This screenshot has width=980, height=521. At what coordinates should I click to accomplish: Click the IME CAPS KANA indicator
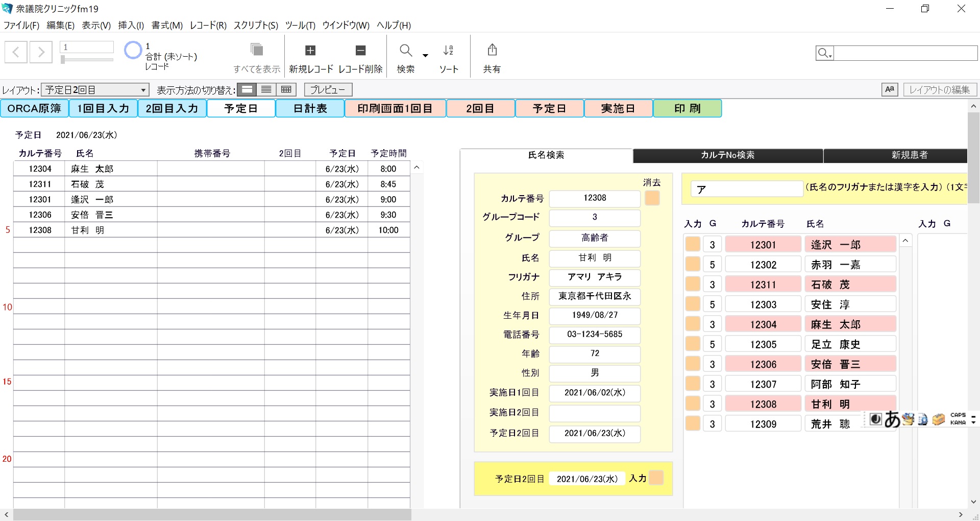958,419
